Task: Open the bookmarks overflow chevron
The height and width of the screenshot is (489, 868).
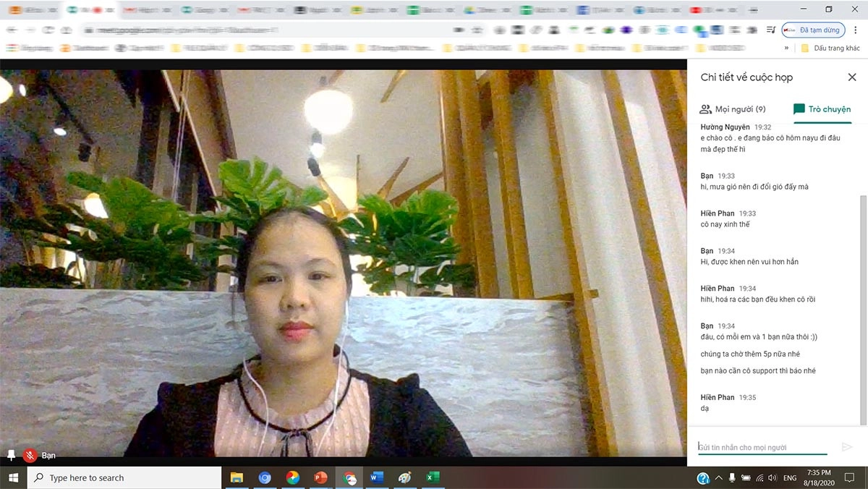Action: tap(785, 48)
